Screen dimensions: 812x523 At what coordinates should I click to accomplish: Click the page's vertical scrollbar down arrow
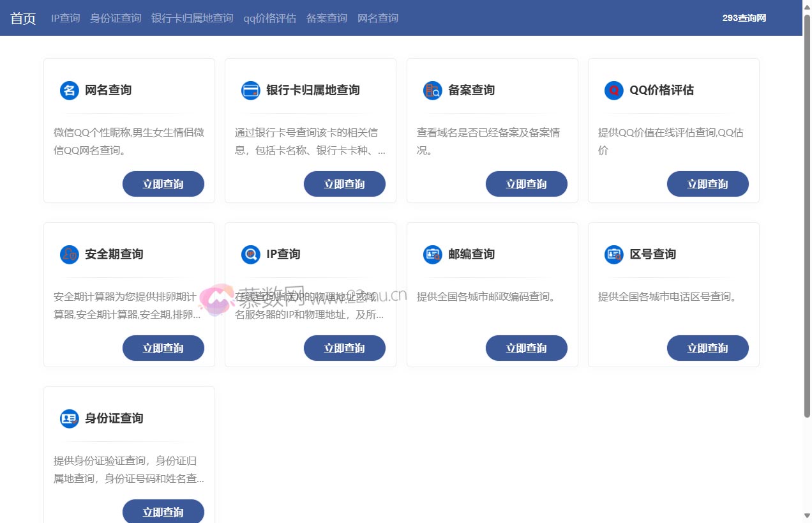pos(807,516)
